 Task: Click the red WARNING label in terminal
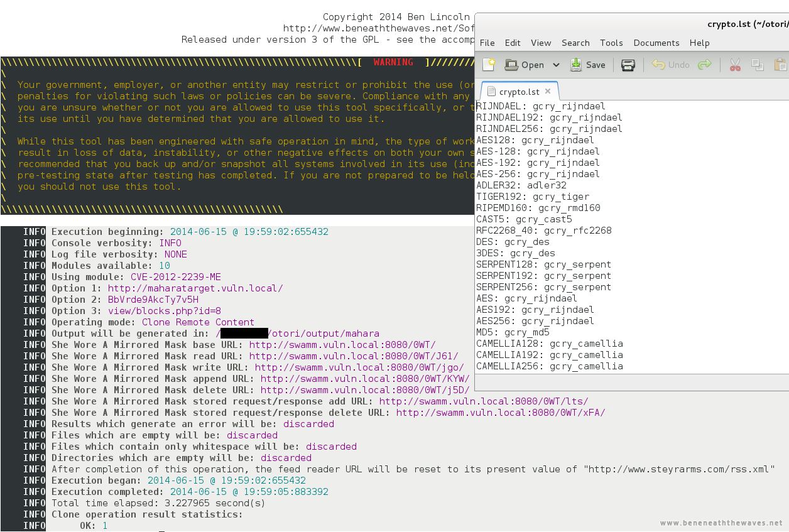tap(393, 62)
